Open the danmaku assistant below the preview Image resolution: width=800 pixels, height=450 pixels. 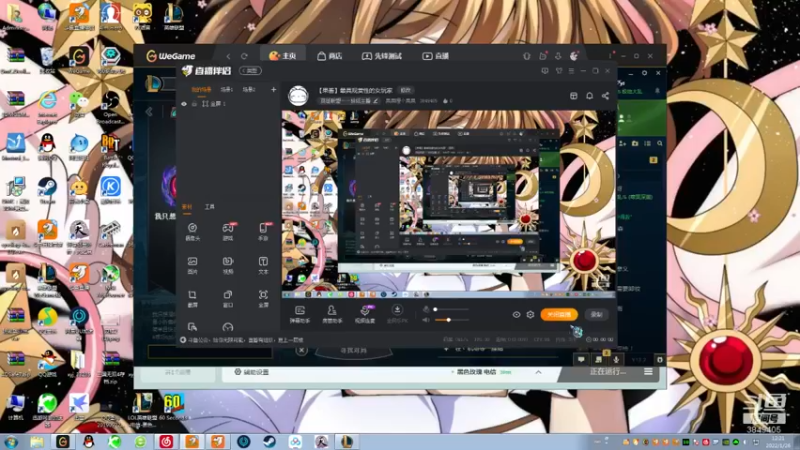click(x=300, y=314)
